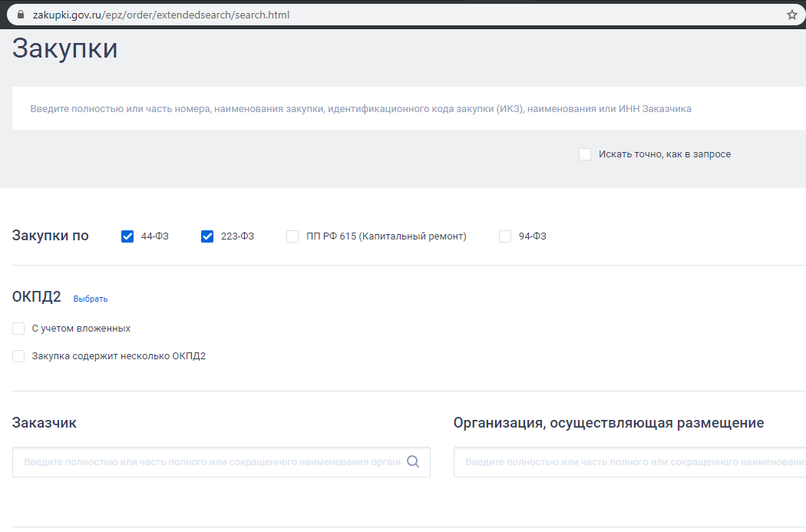Enable the "С учетом вложенных" option
The width and height of the screenshot is (806, 532).
(x=18, y=328)
